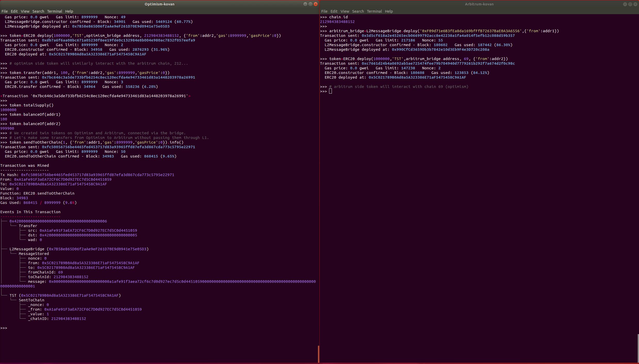Viewport: 639px width, 364px height.
Task: Click TST token event row address
Action: coord(70,295)
